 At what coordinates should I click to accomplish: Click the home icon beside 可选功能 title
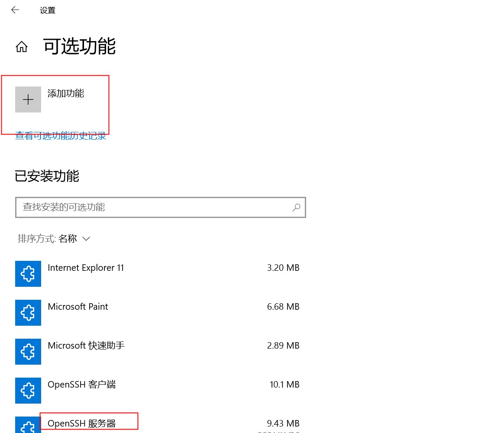pyautogui.click(x=21, y=47)
